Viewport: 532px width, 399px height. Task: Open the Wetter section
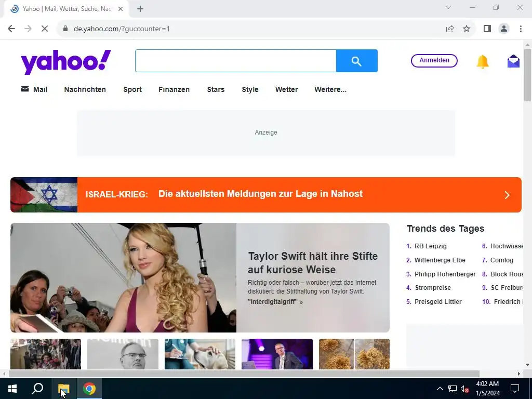point(286,89)
